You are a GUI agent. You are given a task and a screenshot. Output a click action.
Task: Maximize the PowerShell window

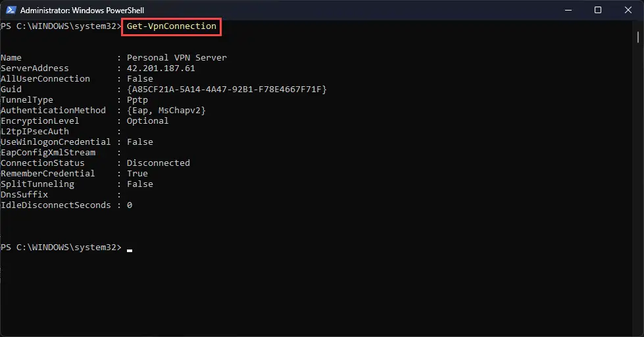(598, 10)
